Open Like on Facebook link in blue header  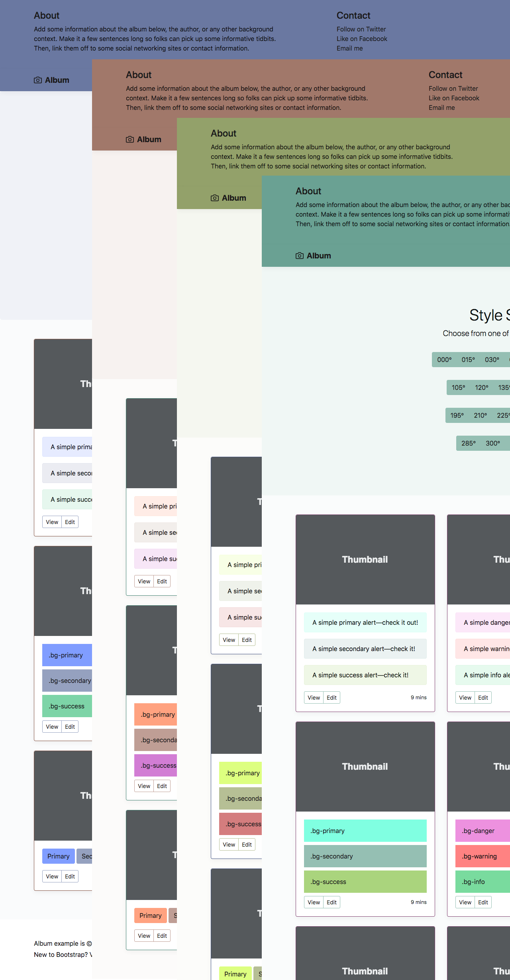[x=362, y=39]
